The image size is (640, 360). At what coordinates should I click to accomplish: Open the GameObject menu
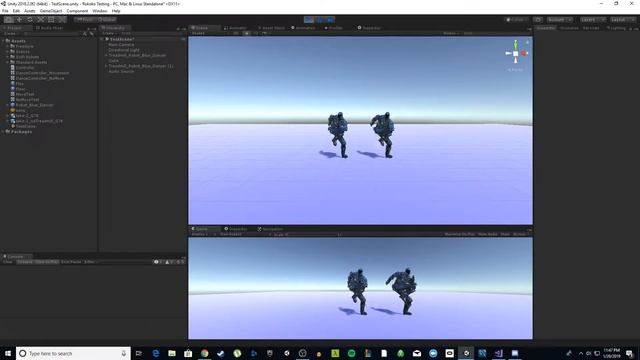pyautogui.click(x=51, y=11)
